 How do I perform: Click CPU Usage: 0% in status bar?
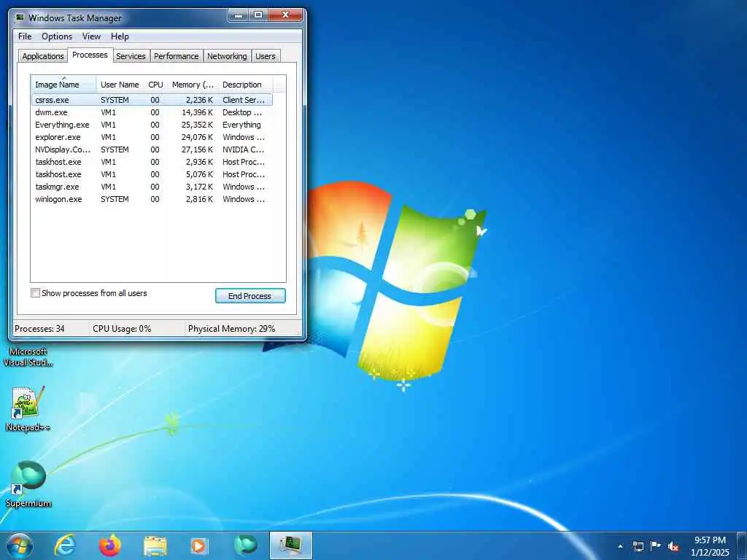point(122,329)
